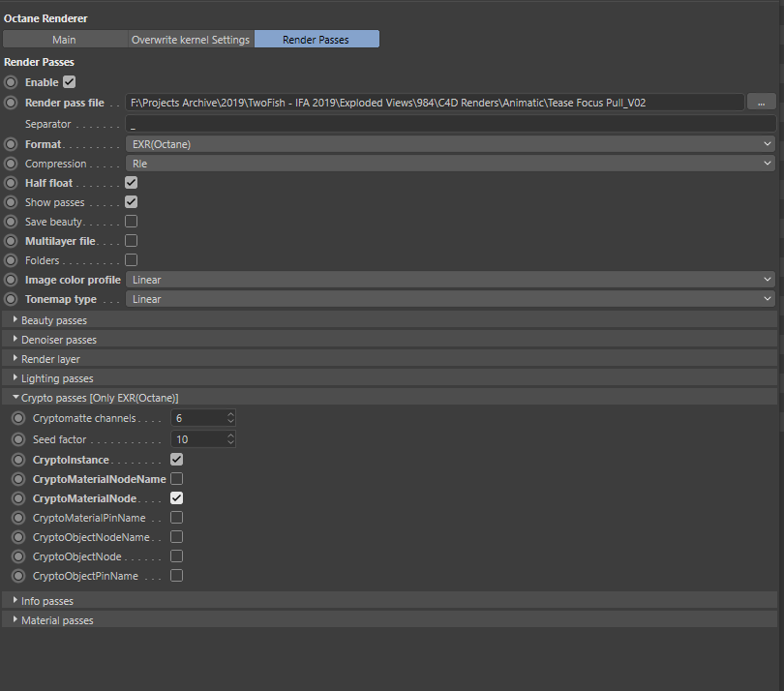
Task: Click the Separator text input field
Action: 450,124
